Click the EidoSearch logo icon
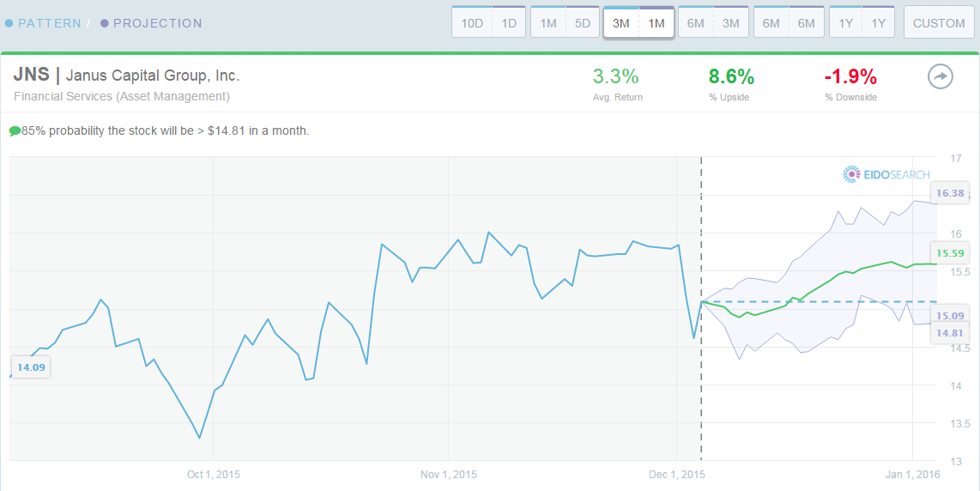This screenshot has width=980, height=491. (850, 174)
